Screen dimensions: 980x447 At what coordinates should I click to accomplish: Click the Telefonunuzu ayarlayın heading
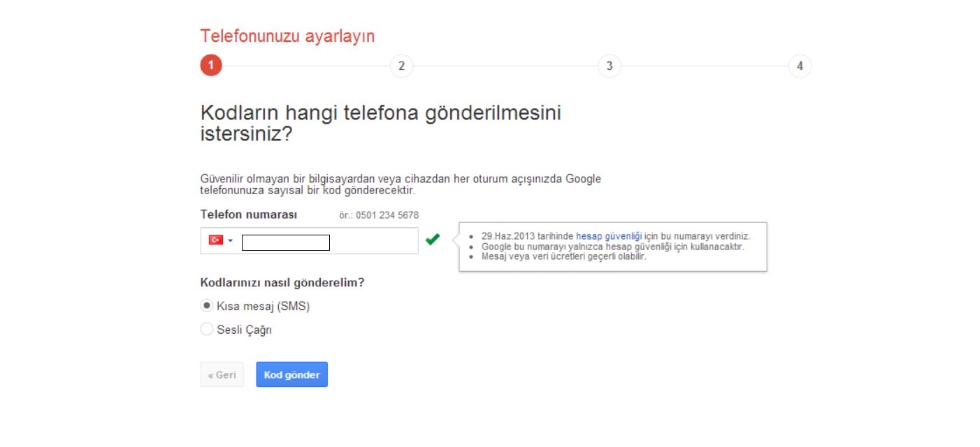(x=287, y=36)
